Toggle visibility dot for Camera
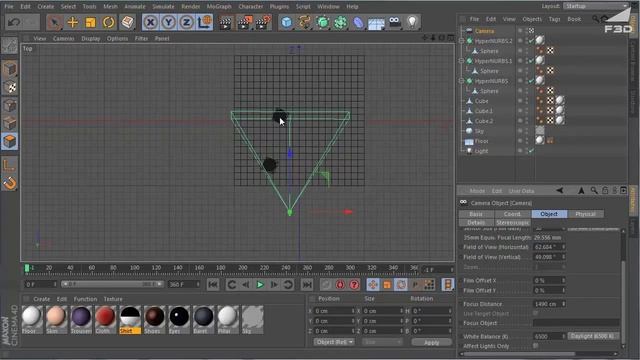 click(520, 31)
